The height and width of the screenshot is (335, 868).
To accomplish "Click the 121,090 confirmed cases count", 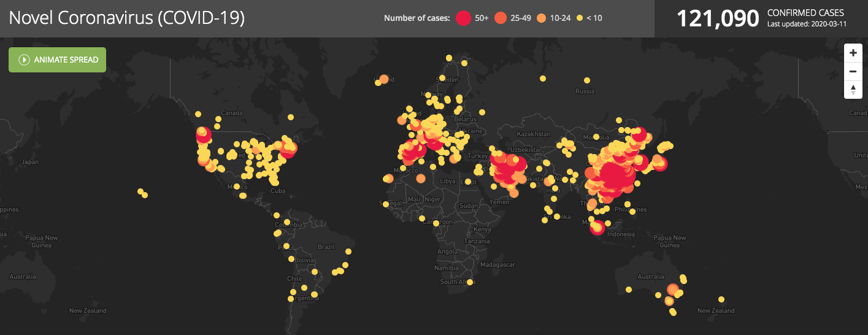I will click(x=718, y=18).
